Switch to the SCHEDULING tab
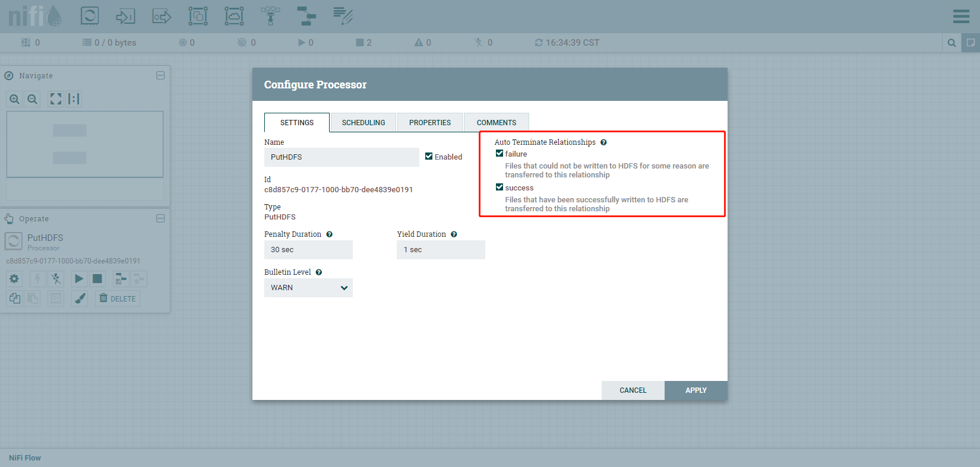 (363, 122)
